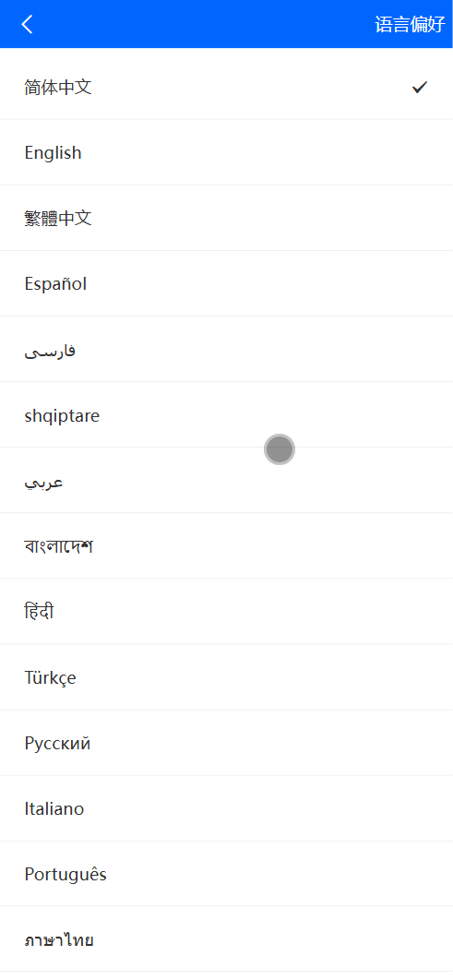Select ภาษาไทย language entry
Viewport: 453px width, 980px height.
[x=226, y=939]
